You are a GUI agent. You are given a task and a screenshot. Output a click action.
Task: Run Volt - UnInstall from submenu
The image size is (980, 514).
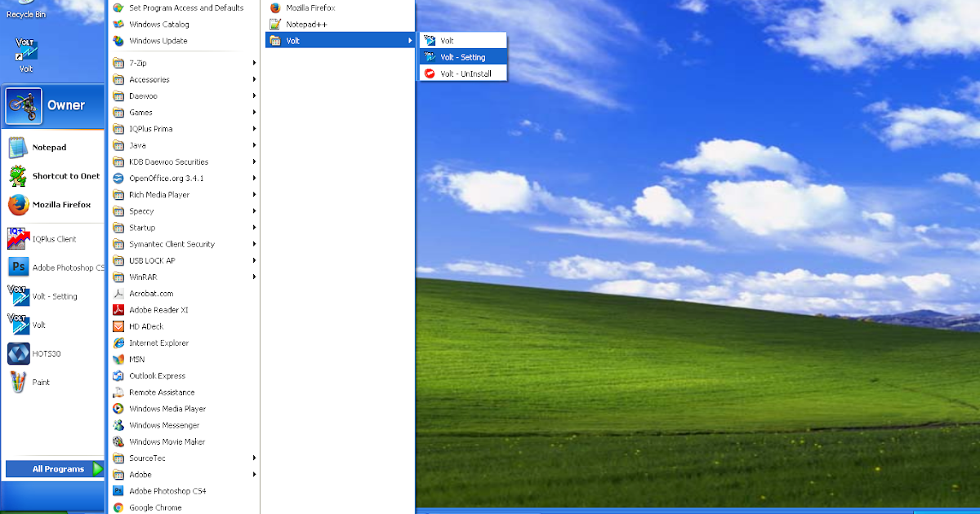pos(463,73)
